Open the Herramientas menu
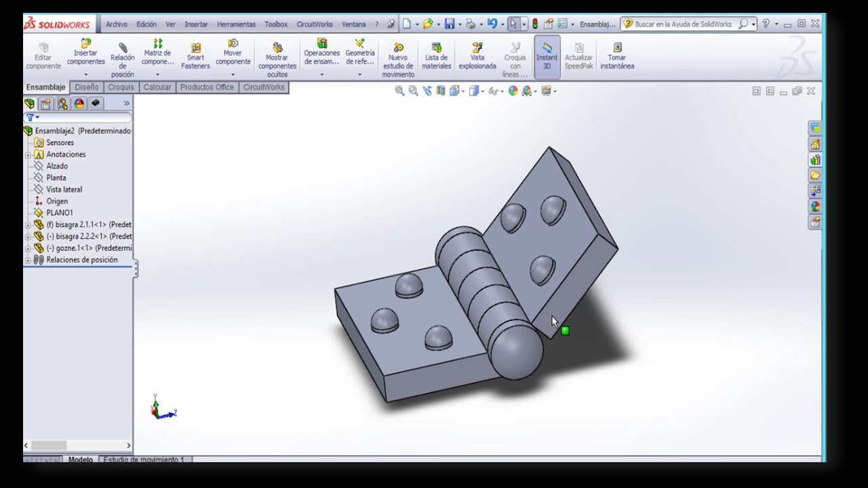This screenshot has height=488, width=868. (x=237, y=24)
